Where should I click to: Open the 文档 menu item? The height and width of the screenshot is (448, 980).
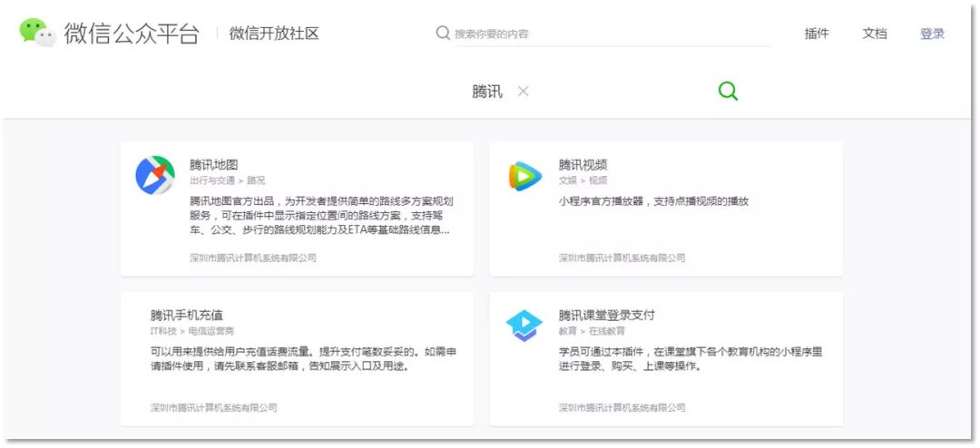coord(875,34)
